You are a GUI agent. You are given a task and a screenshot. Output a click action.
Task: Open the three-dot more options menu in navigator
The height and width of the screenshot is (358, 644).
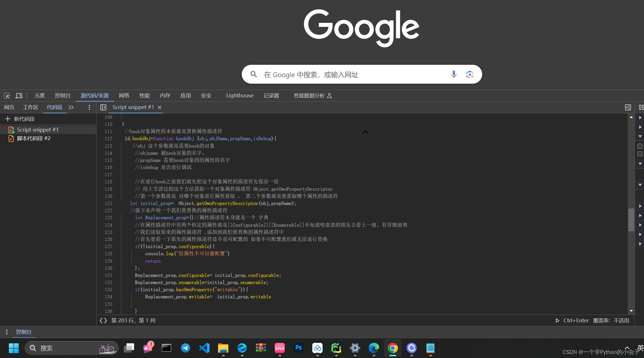(89, 107)
